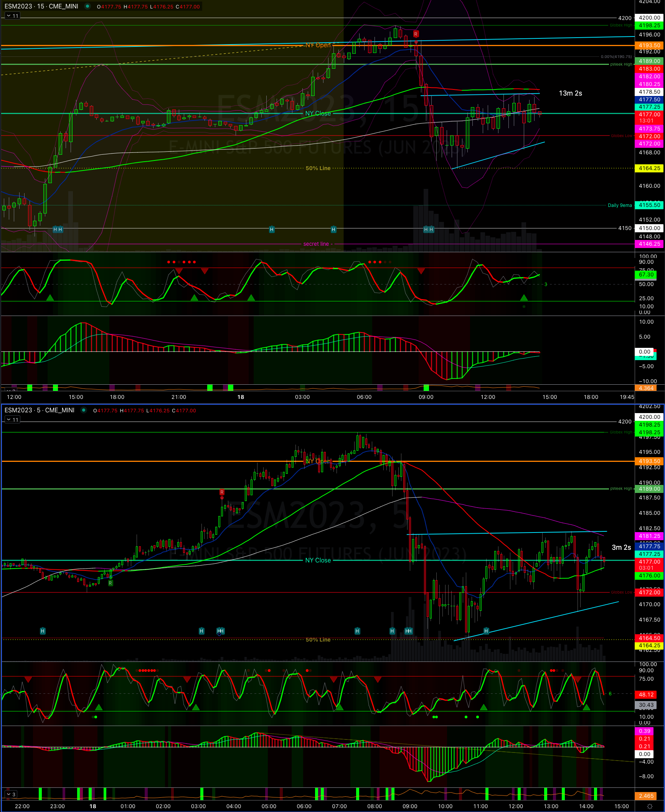
Task: Open symbol search via ESM2023 · 15 title
Action: click(x=41, y=6)
